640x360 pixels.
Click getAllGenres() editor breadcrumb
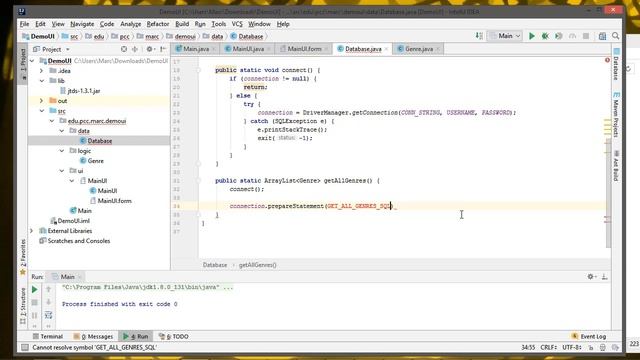pos(258,265)
